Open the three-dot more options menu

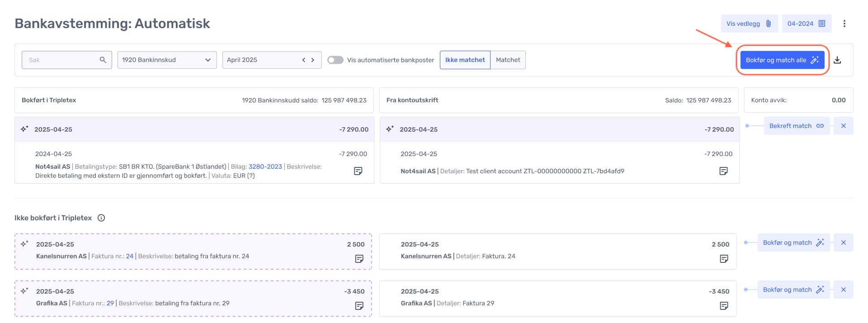click(x=844, y=24)
